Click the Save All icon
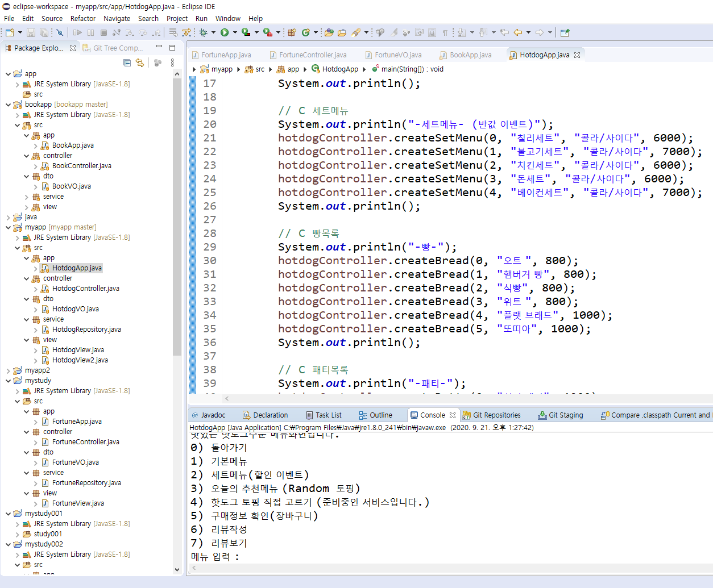 43,32
